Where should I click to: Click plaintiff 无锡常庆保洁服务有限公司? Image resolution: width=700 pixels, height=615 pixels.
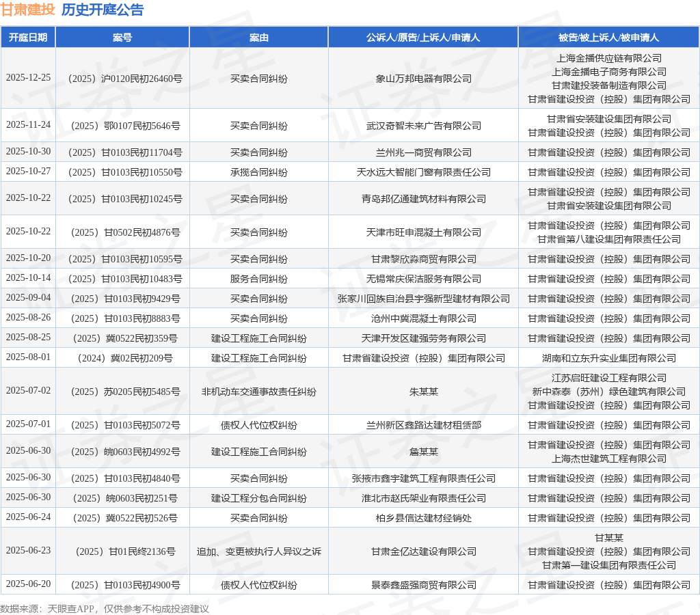click(424, 279)
